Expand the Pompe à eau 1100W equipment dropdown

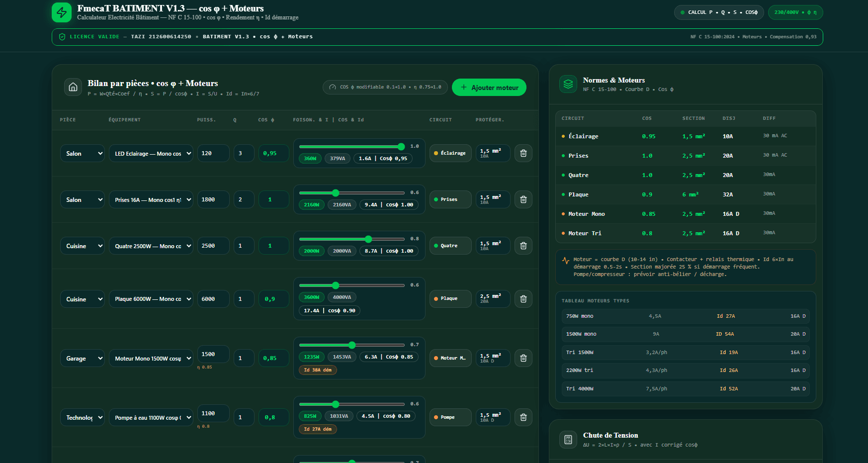point(151,418)
